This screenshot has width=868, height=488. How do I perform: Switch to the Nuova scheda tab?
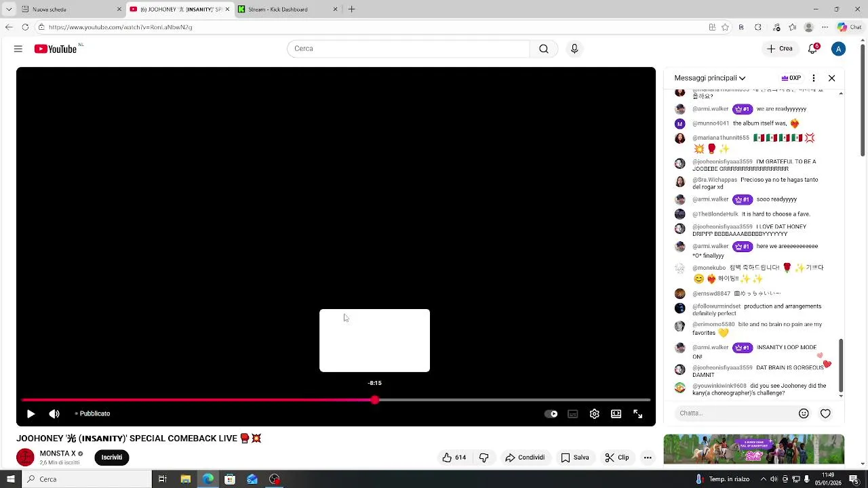pos(71,9)
